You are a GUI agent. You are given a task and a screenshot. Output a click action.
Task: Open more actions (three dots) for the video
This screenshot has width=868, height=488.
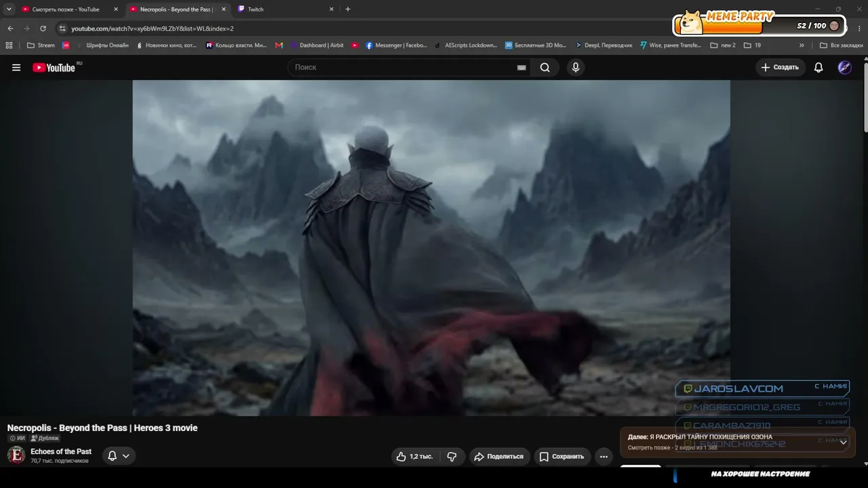click(604, 457)
